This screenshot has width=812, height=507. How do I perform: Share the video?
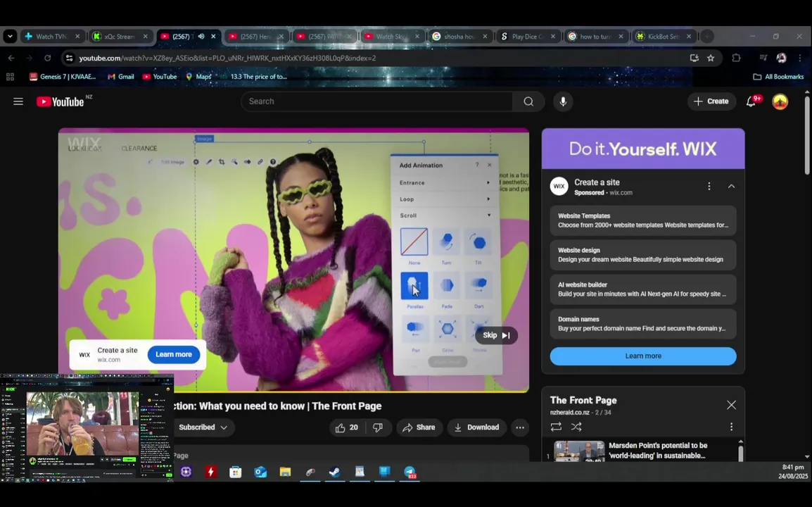click(419, 427)
